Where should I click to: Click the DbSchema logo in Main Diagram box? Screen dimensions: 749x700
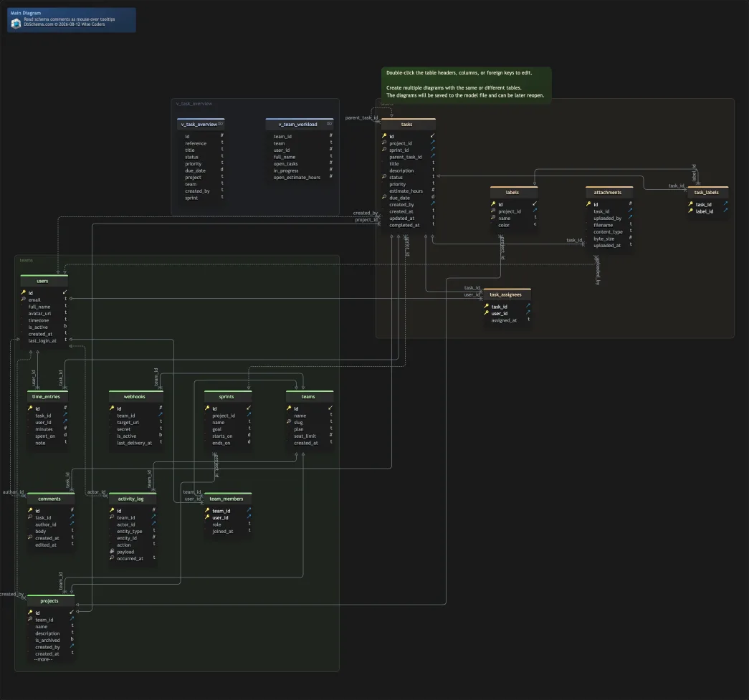(x=16, y=22)
